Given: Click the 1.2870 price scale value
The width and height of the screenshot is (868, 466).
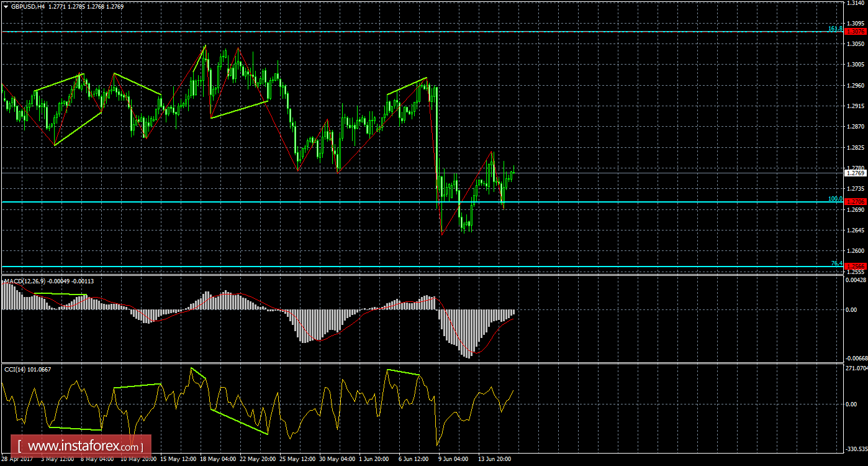Looking at the screenshot, I should (856, 127).
